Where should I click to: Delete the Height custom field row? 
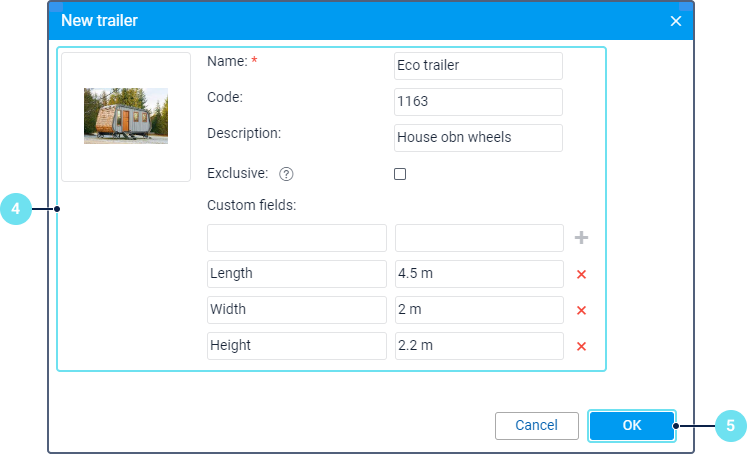[x=581, y=346]
